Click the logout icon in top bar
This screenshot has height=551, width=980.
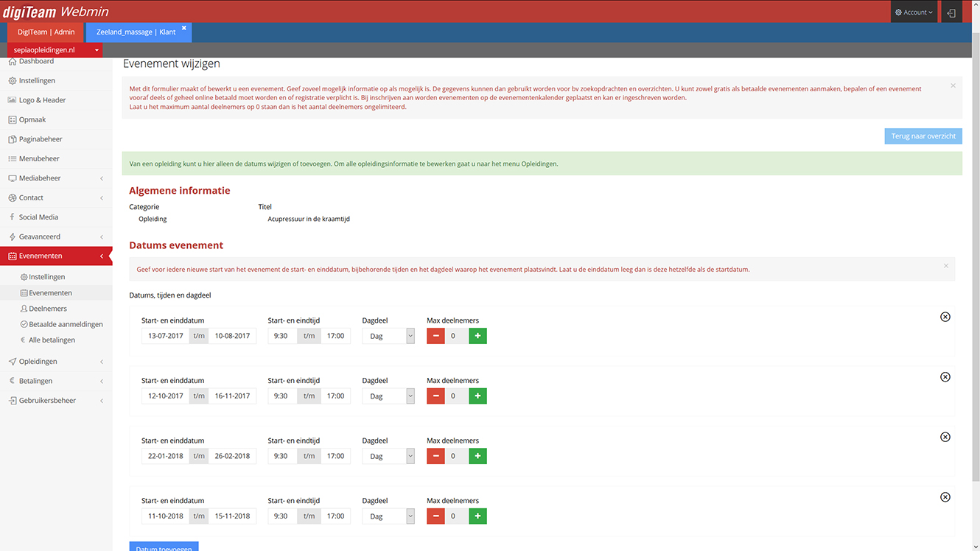click(951, 13)
